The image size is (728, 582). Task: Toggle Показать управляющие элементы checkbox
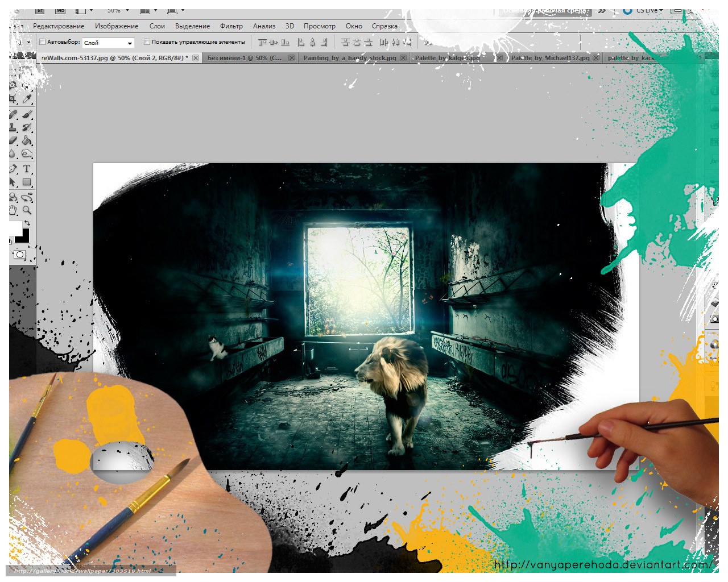(147, 42)
